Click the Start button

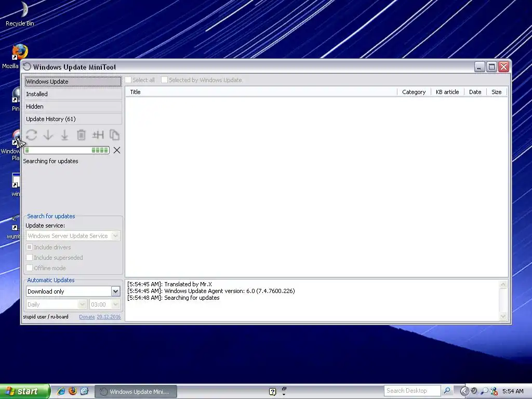(25, 391)
